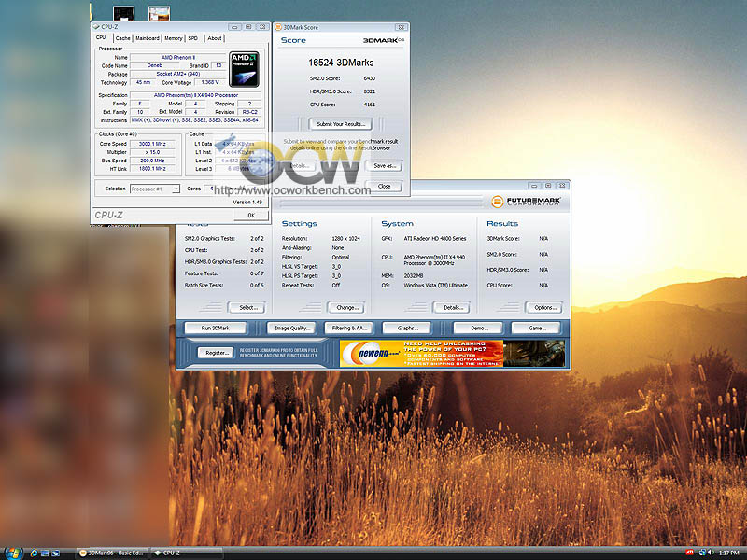Click the Register button in 3DMark06
Viewport: 747px width, 560px height.
(x=217, y=353)
